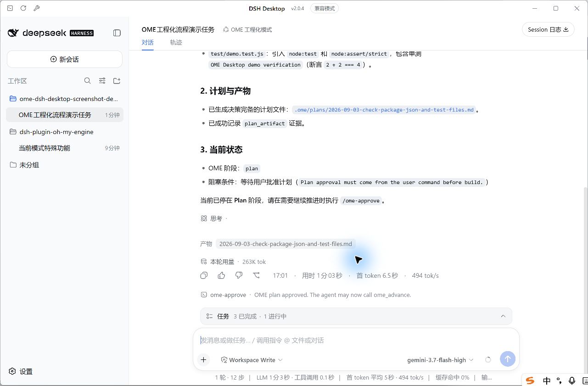Click the IME microphone icon
588x386 pixels.
572,380
